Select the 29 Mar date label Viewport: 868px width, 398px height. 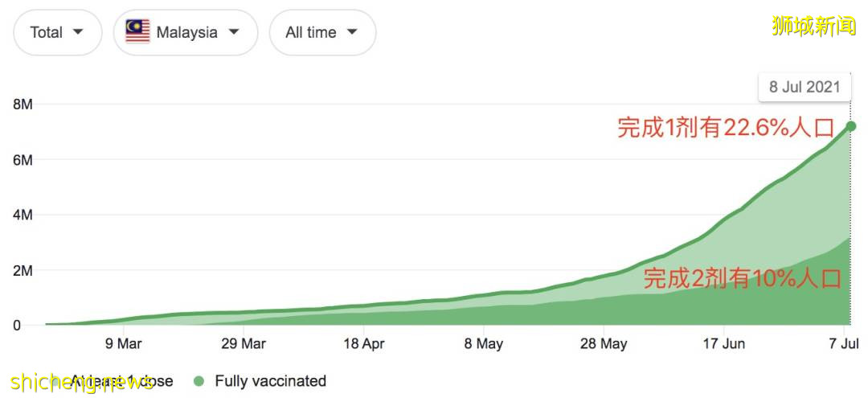[244, 344]
